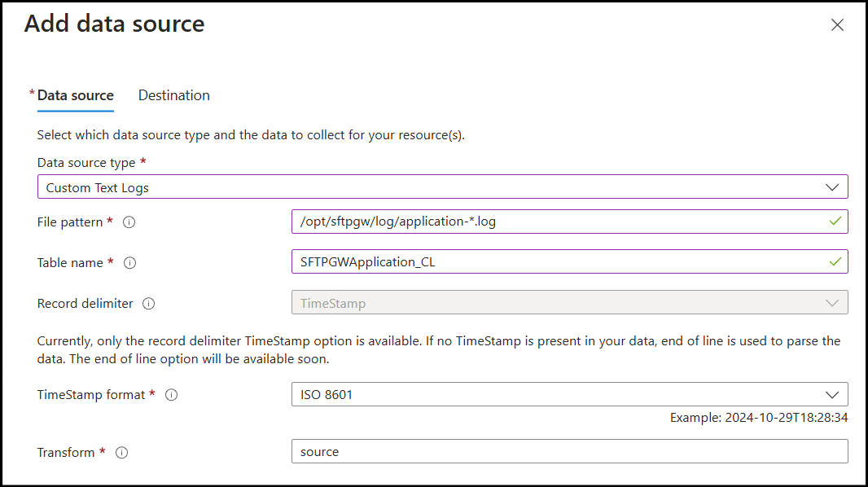Click the green checkmark in Table name field
868x487 pixels.
[x=834, y=262]
